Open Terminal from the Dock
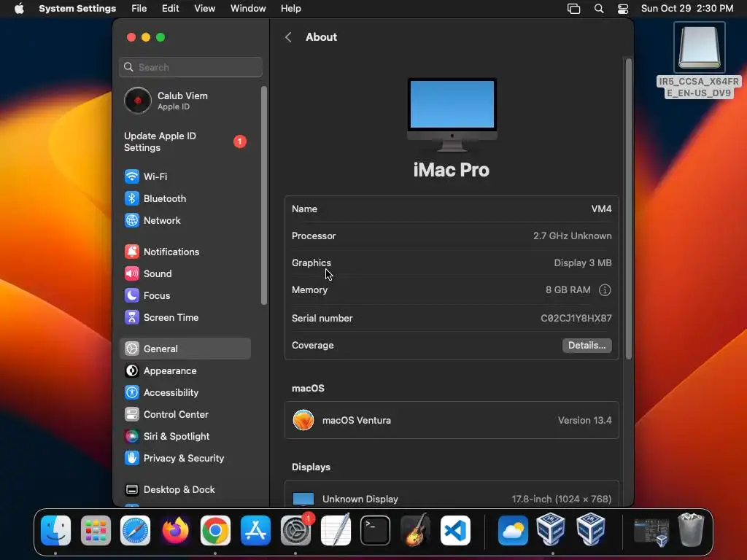The image size is (747, 560). [376, 531]
